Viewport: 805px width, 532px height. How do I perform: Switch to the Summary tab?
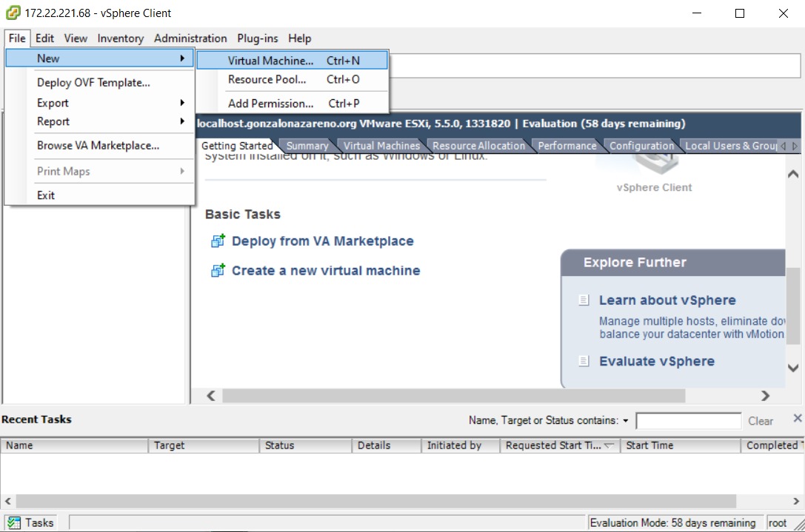[307, 146]
